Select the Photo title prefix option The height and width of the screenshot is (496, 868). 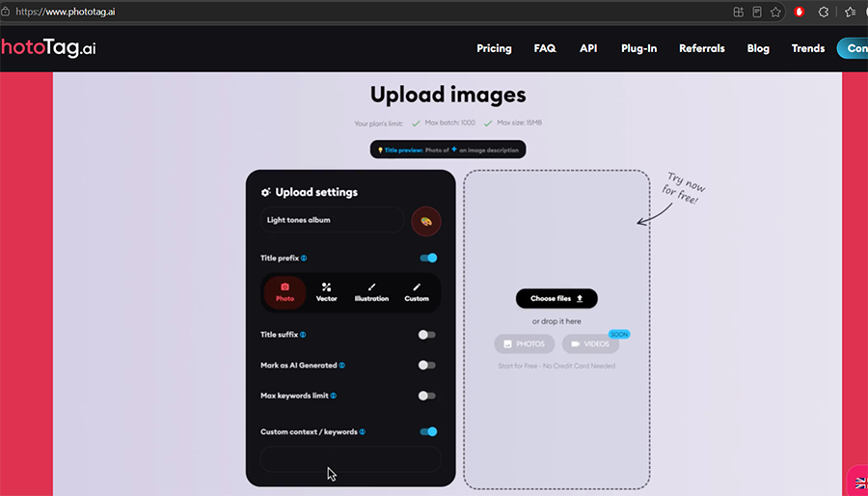tap(285, 292)
